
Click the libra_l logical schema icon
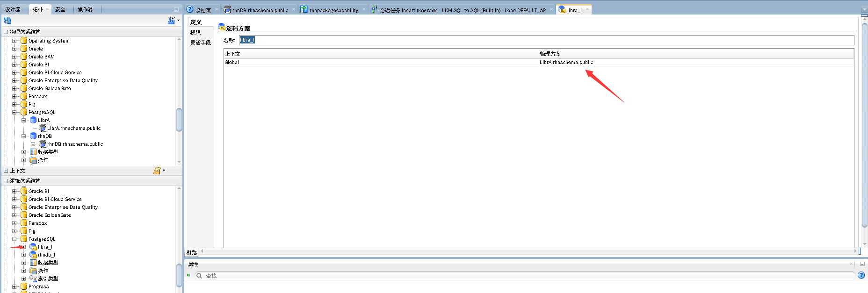point(33,247)
